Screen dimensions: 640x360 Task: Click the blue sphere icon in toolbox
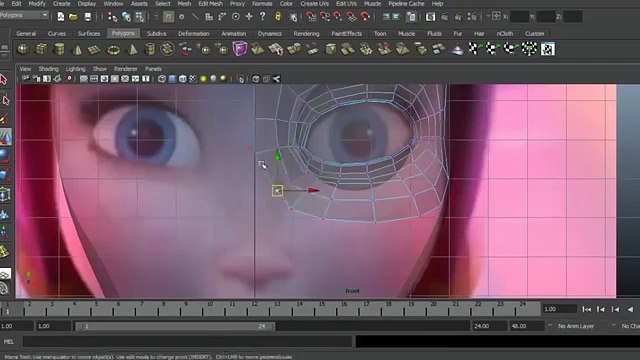[x=4, y=156]
